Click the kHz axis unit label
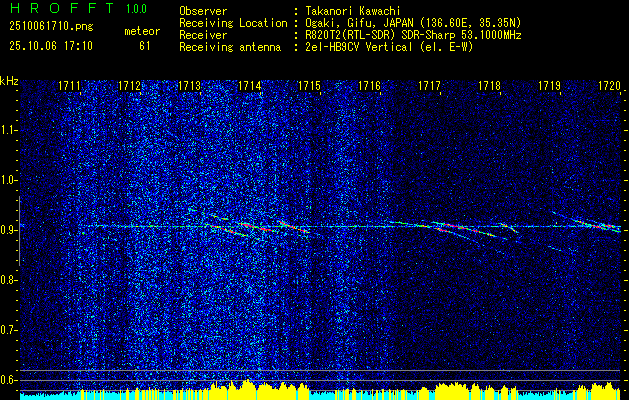629x400 pixels. click(9, 81)
